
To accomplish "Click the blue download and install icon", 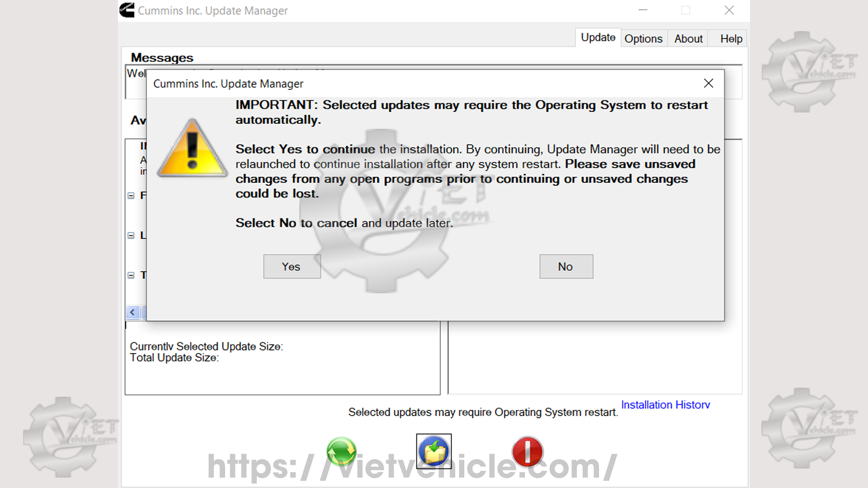I will point(434,451).
